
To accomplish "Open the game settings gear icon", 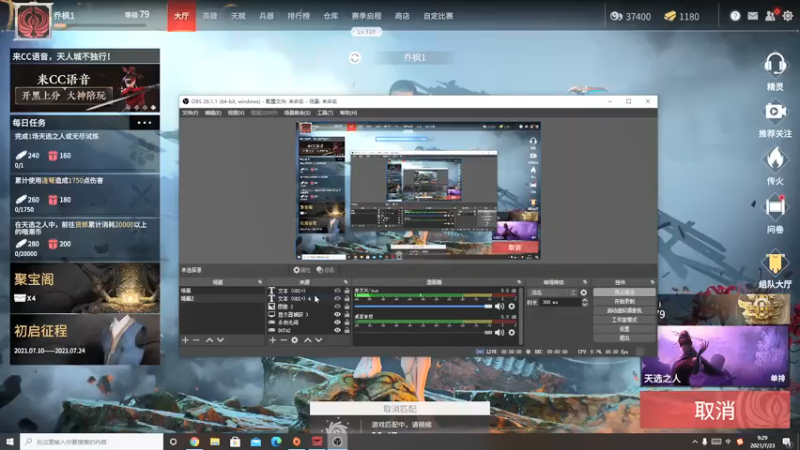I will tap(788, 16).
